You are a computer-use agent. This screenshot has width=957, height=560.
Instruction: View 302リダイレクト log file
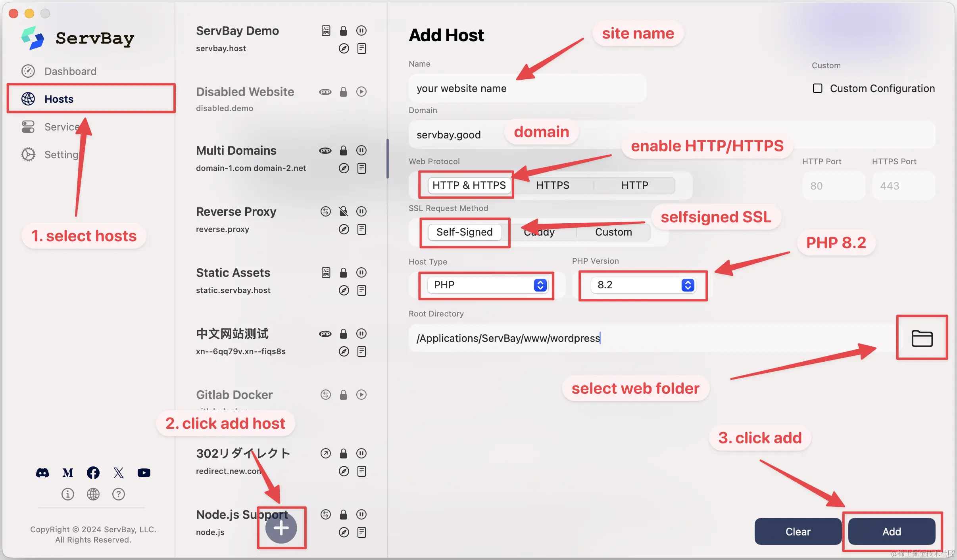pos(361,471)
